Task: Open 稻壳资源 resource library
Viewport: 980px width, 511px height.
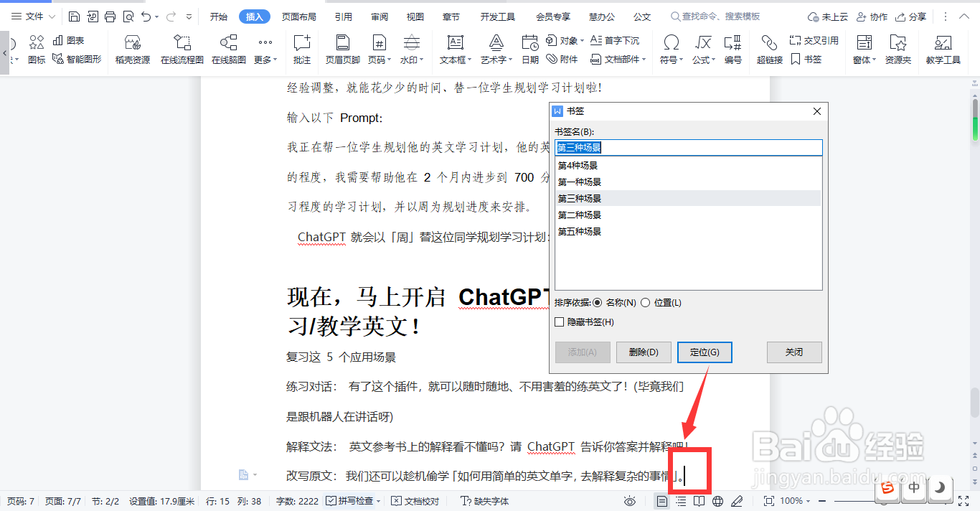Action: click(x=133, y=50)
